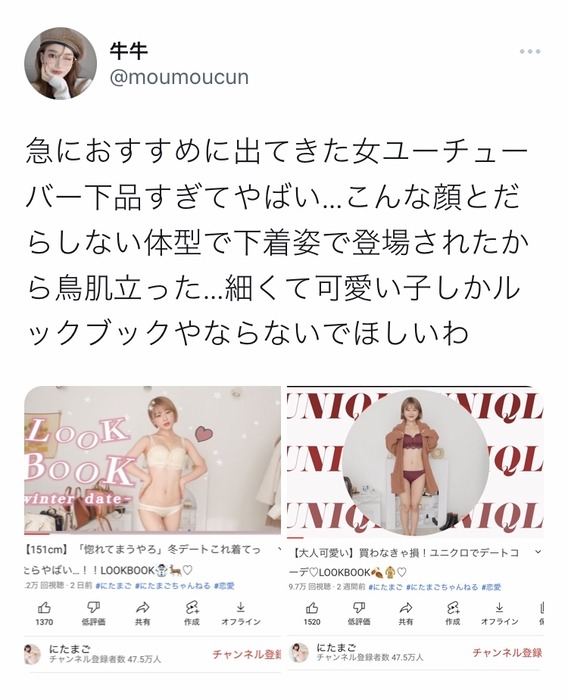This screenshot has width=568, height=700.
Task: Open the #恋愛 hashtag under right video
Action: pos(491,587)
